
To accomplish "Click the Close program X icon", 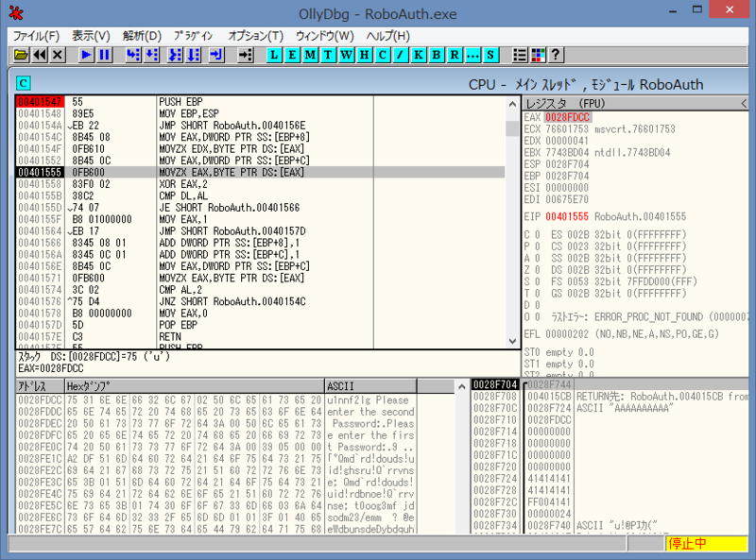I will tap(58, 55).
